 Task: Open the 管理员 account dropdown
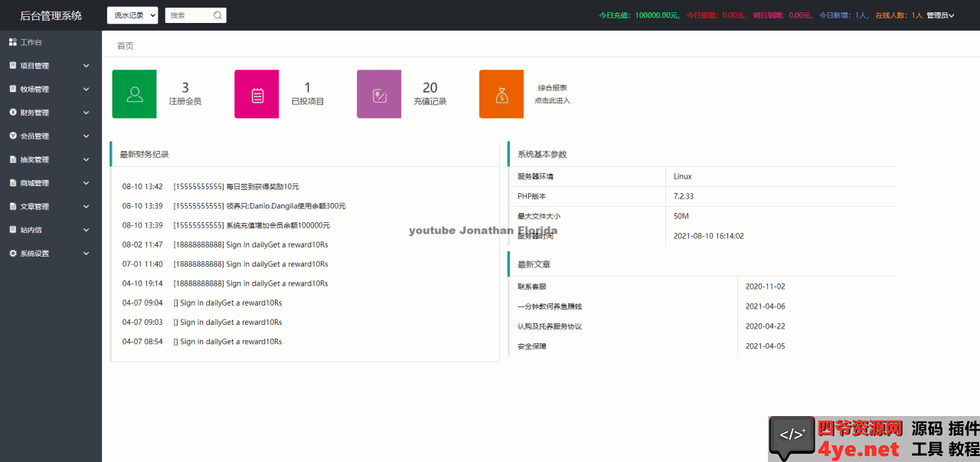(940, 15)
